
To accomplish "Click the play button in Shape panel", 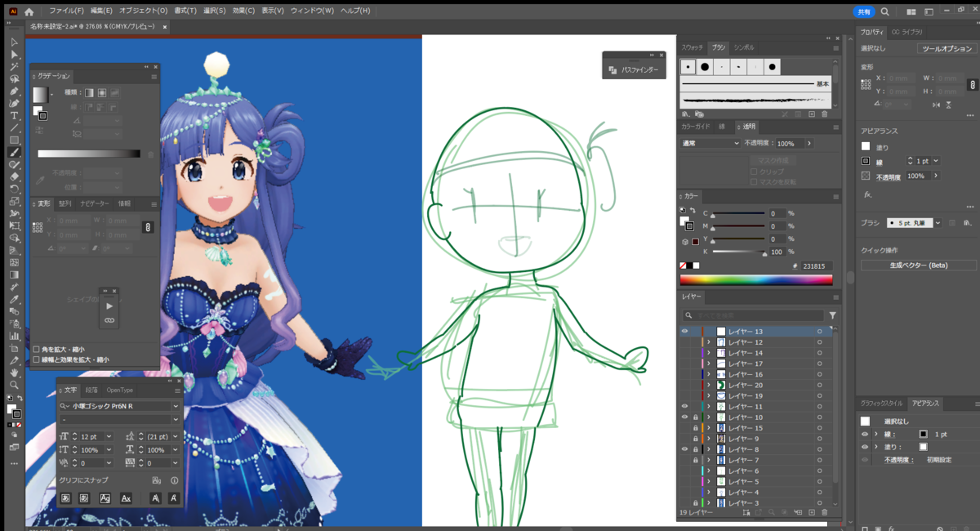I will tap(109, 306).
